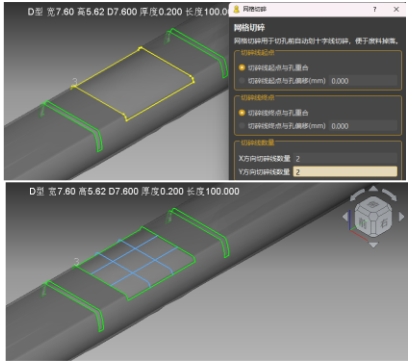Viewport: 412px width, 363px height.
Task: Click the down triangle arrow below view cube
Action: (x=373, y=245)
